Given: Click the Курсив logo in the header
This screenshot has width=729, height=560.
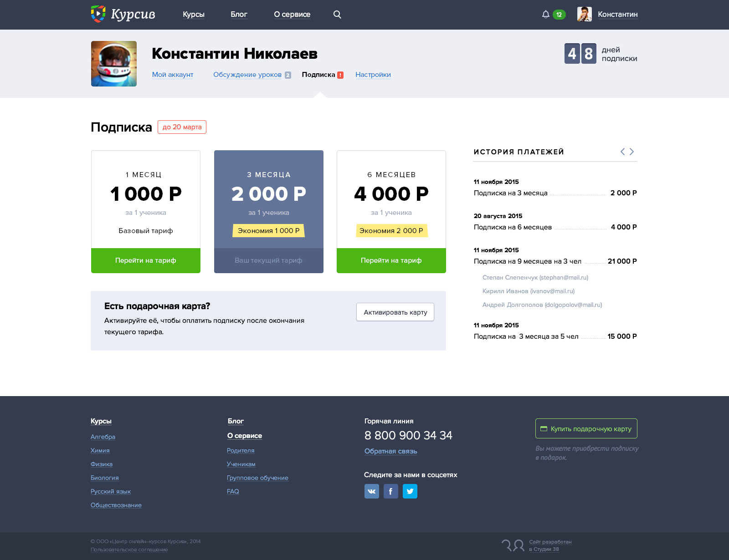Looking at the screenshot, I should [123, 14].
